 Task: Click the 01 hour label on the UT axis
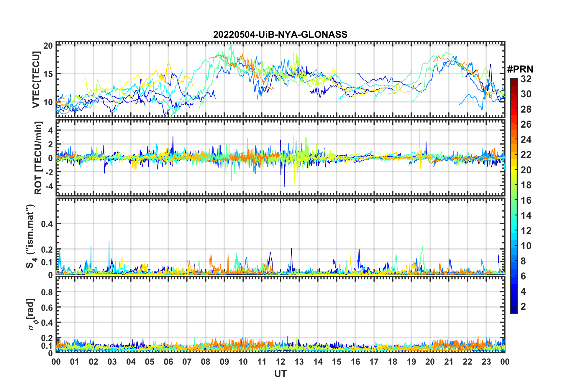coord(75,362)
